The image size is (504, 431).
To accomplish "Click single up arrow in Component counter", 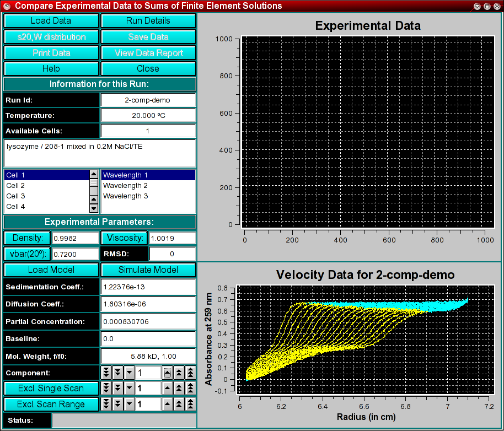I will [x=167, y=373].
